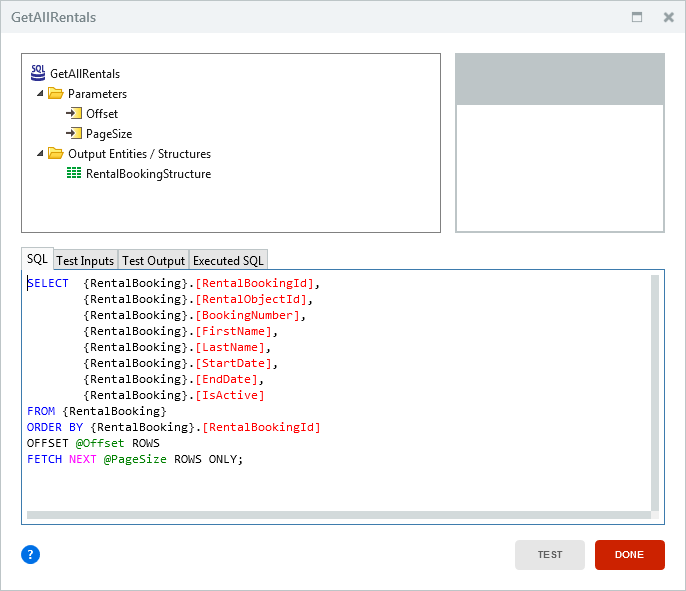Viewport: 686px width, 591px height.
Task: Select the GetAllRentals root tree item
Action: [x=85, y=73]
